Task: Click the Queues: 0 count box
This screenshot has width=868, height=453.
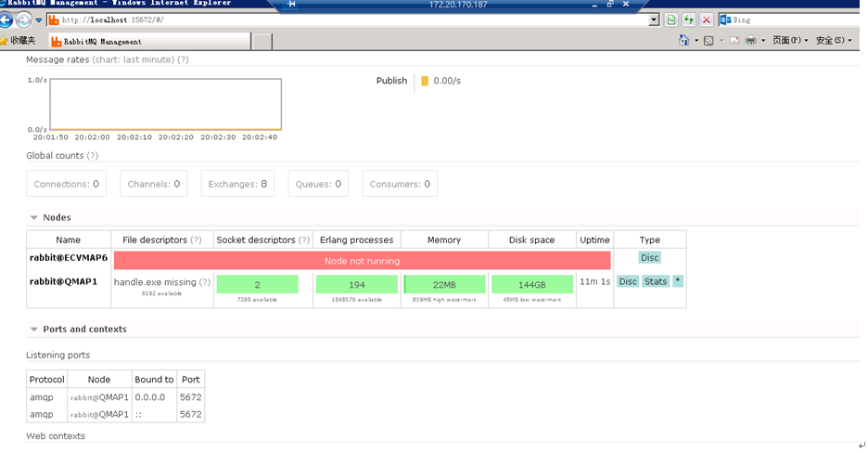Action: pos(318,184)
